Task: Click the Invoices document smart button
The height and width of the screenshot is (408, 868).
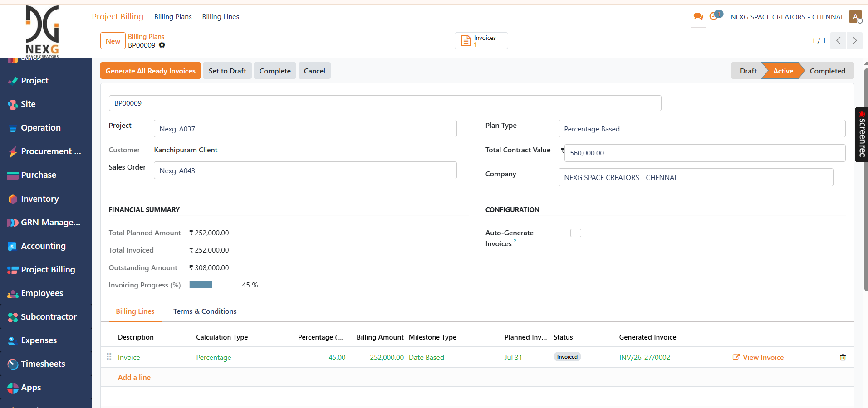Action: click(x=481, y=41)
